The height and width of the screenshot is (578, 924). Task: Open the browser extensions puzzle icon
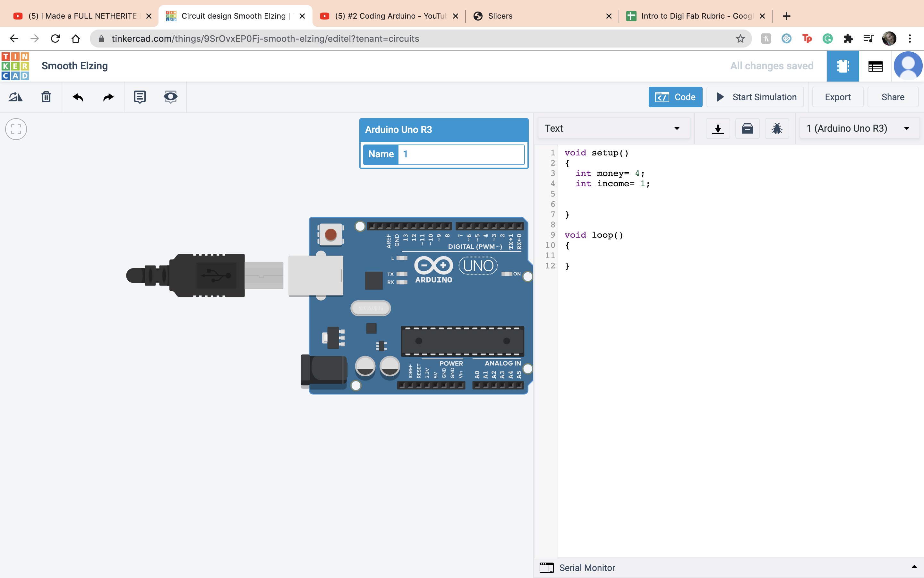pyautogui.click(x=848, y=39)
